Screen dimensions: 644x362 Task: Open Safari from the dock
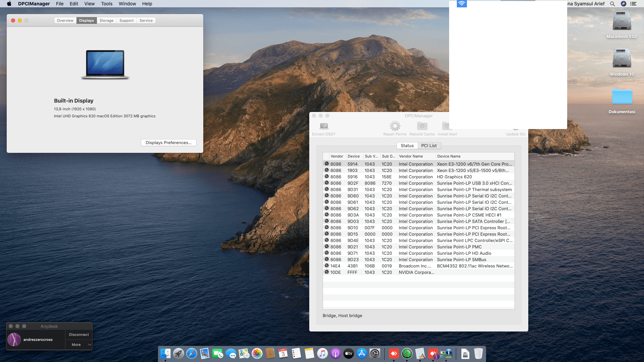point(192,353)
